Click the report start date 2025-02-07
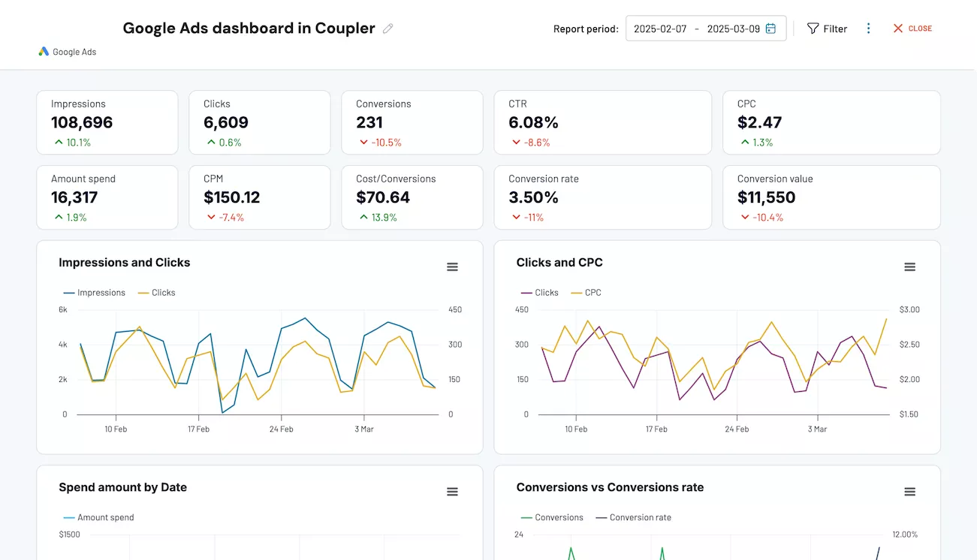Screen dimensions: 977x560 [660, 29]
